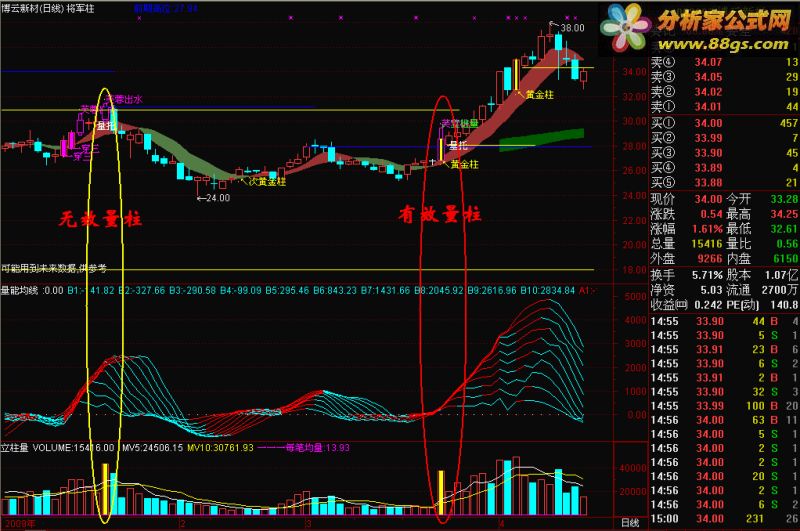This screenshot has height=531, width=800.
Task: Select buy level 买② at 33.99
Action: tap(724, 138)
